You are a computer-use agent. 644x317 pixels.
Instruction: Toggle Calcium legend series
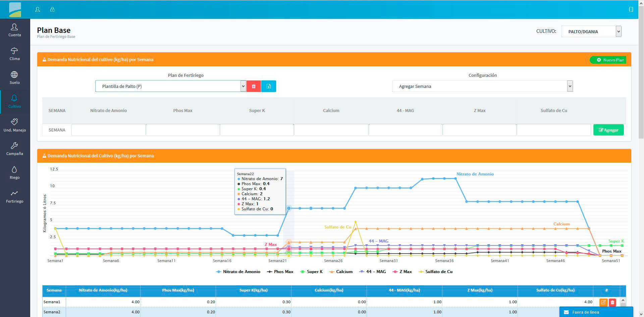(x=341, y=272)
